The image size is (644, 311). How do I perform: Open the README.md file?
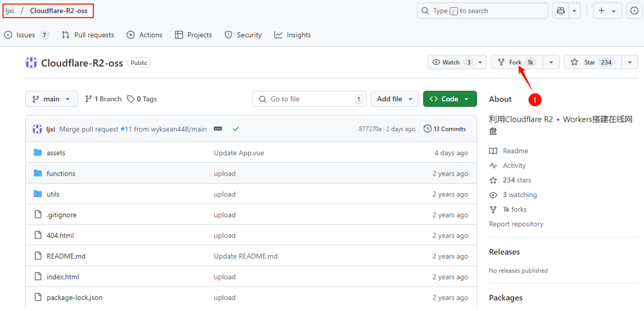tap(66, 256)
